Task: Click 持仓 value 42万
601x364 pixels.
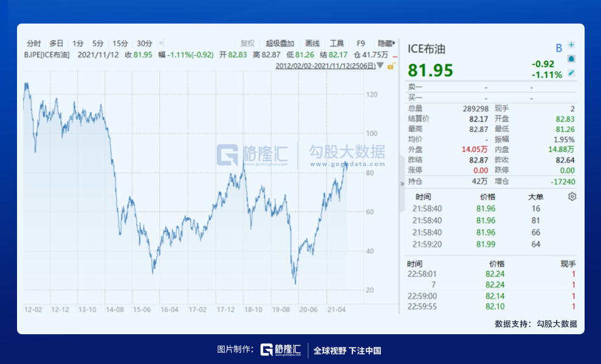Action: 479,181
